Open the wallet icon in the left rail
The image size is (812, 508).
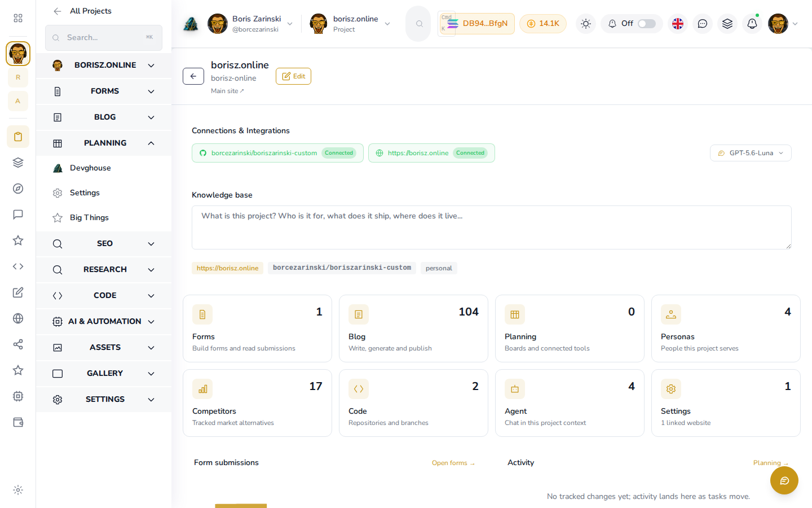pyautogui.click(x=18, y=422)
